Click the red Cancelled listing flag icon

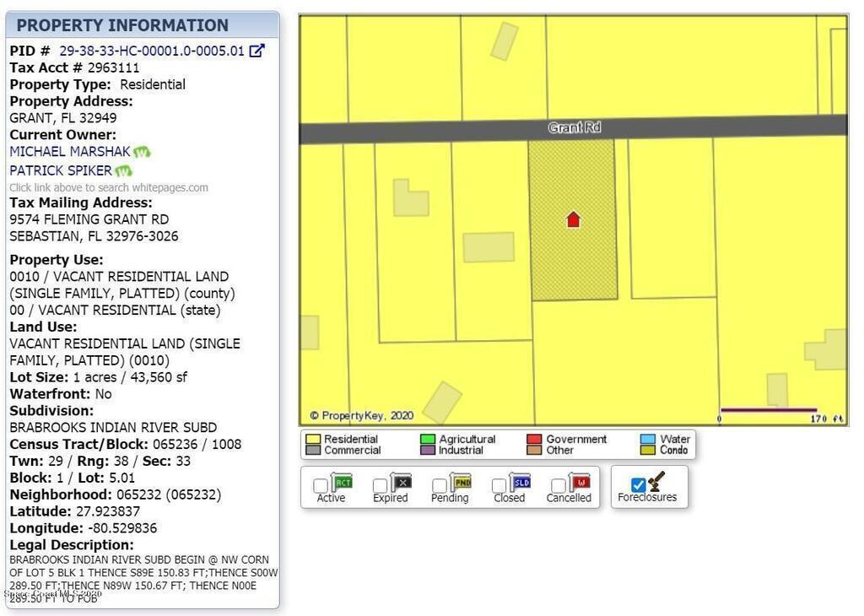click(x=580, y=483)
